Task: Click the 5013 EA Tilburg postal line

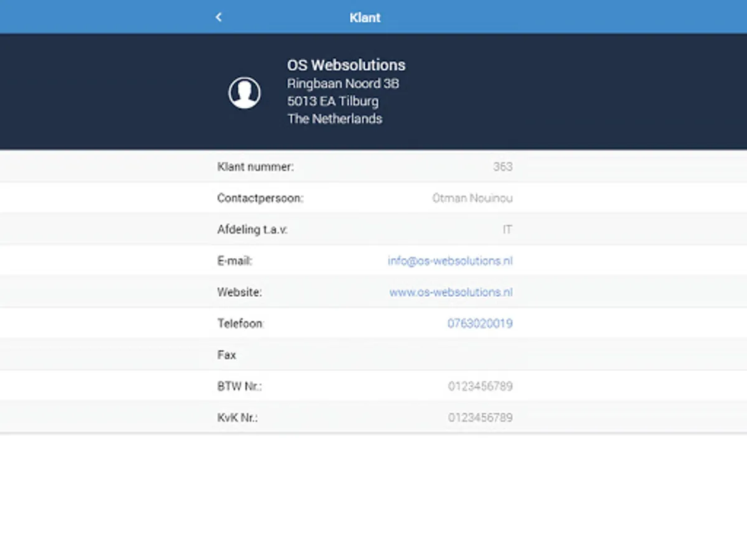Action: 332,101
